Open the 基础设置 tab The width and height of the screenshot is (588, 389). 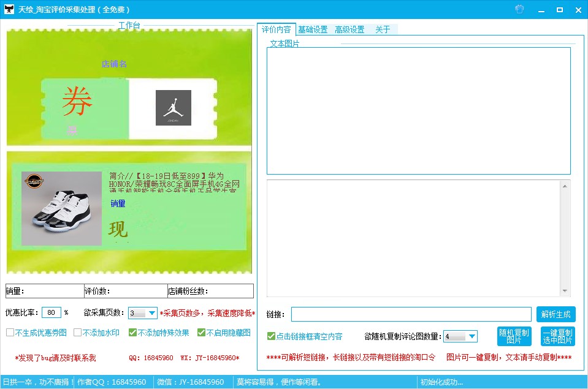click(313, 29)
